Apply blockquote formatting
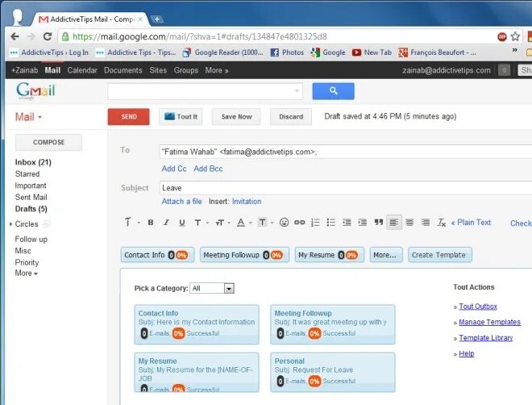Image resolution: width=532 pixels, height=405 pixels. (378, 223)
